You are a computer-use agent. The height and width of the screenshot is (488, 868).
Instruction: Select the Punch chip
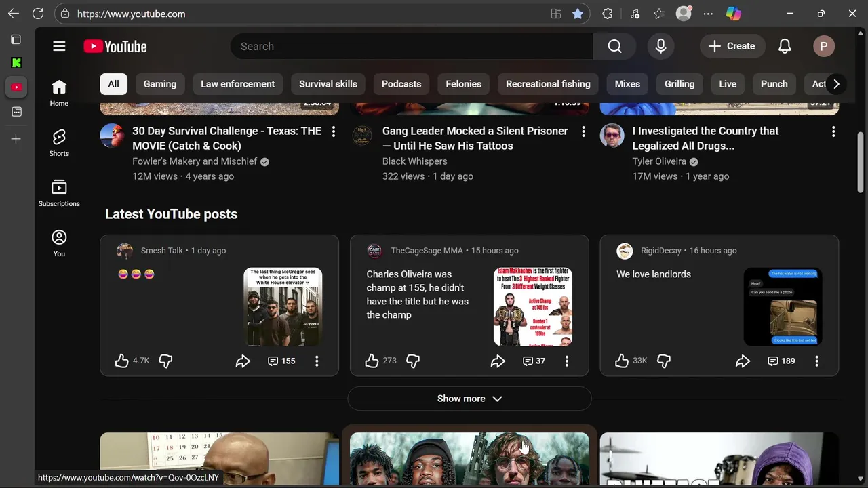pos(774,84)
